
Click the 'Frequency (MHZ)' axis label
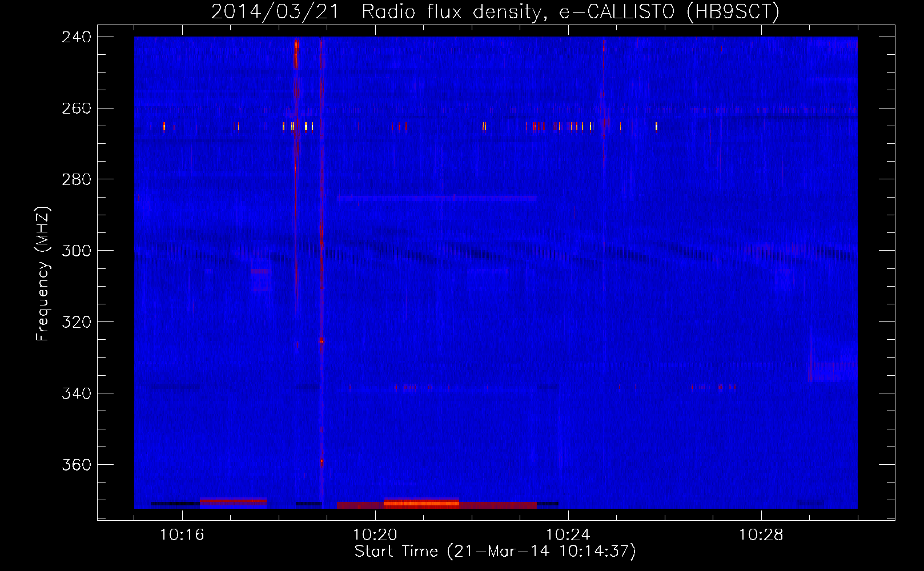43,274
